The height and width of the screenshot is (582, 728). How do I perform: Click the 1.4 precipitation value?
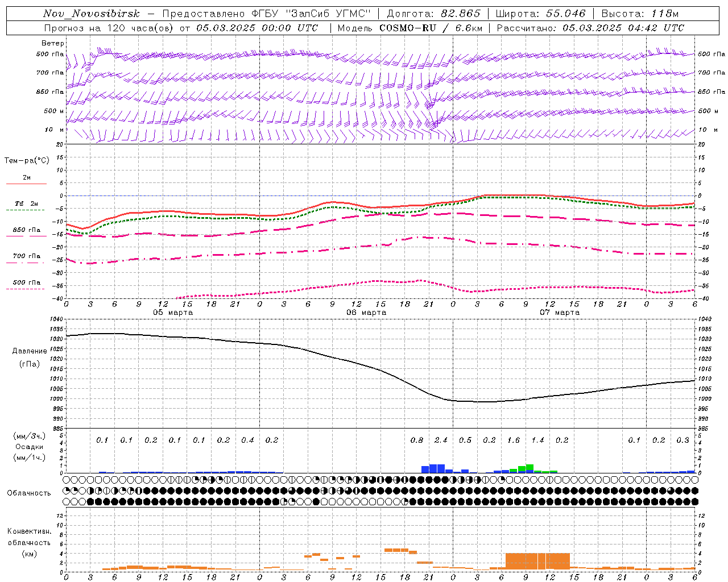point(537,440)
